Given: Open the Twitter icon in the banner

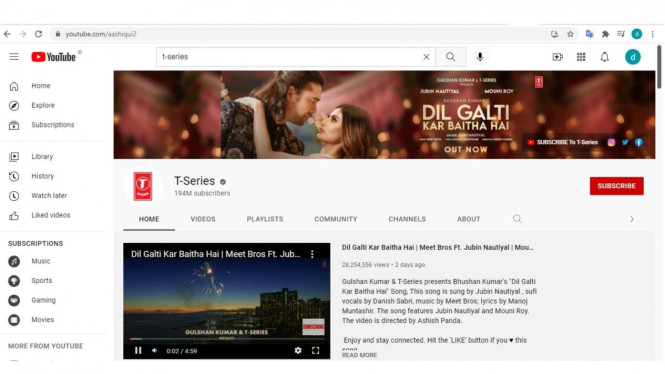Looking at the screenshot, I should click(625, 142).
